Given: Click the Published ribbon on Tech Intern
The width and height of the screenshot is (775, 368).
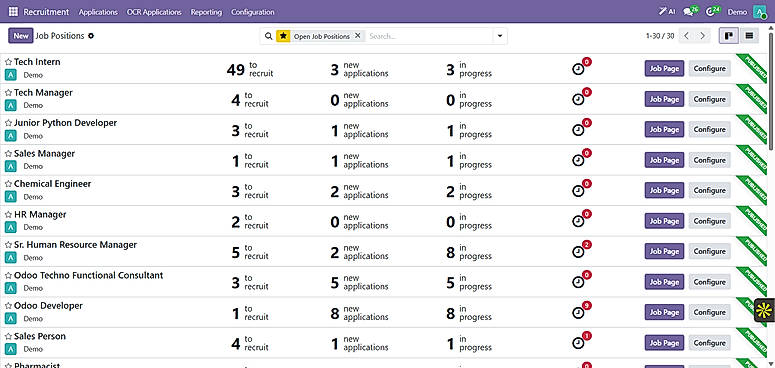Looking at the screenshot, I should click(753, 68).
